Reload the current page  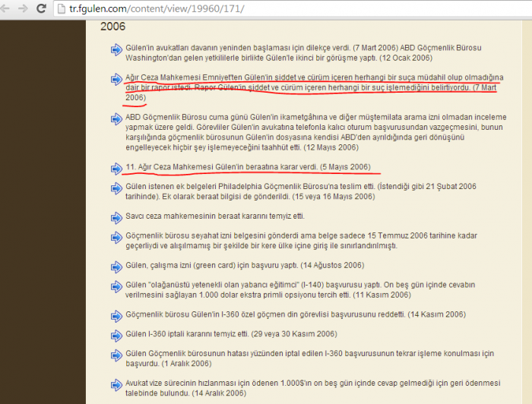pos(41,9)
